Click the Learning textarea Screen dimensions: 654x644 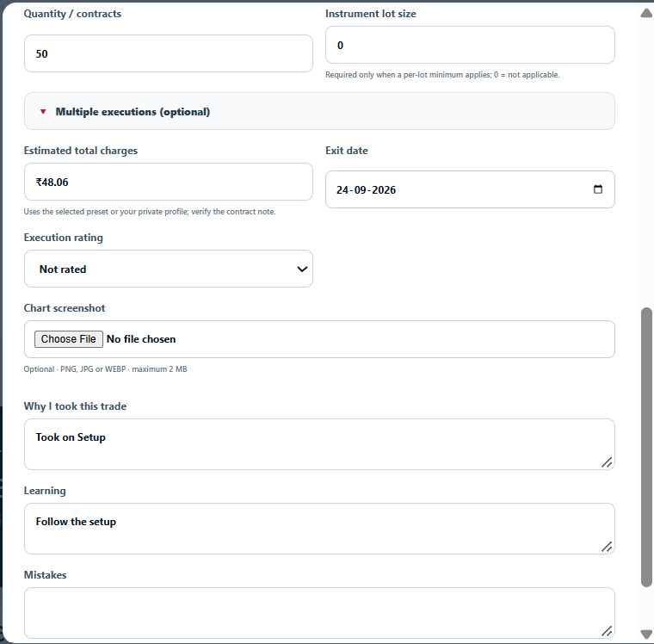(x=319, y=529)
